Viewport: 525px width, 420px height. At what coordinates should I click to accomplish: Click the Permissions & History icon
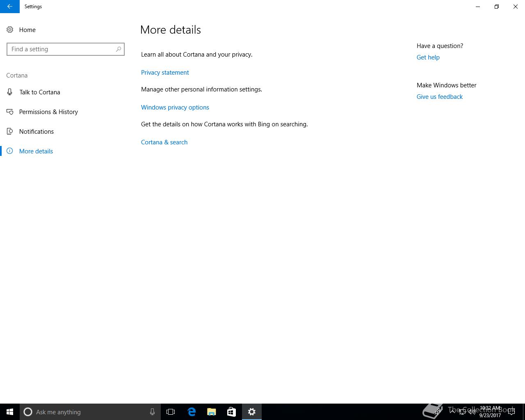point(10,112)
